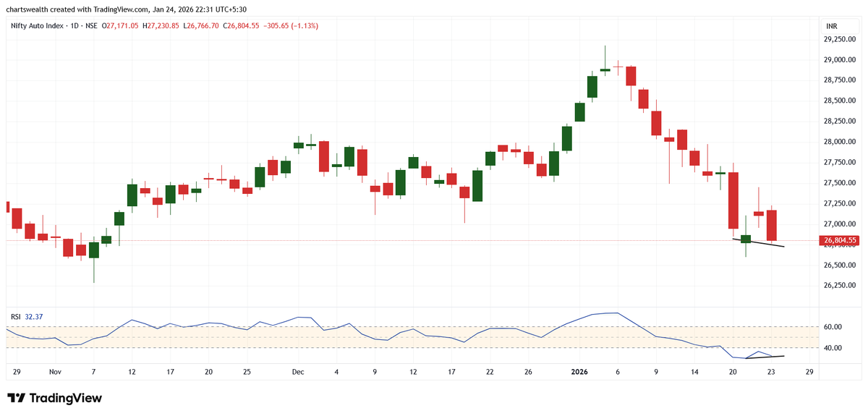Click the high value H27,230.85
This screenshot has width=868, height=416.
[161, 26]
